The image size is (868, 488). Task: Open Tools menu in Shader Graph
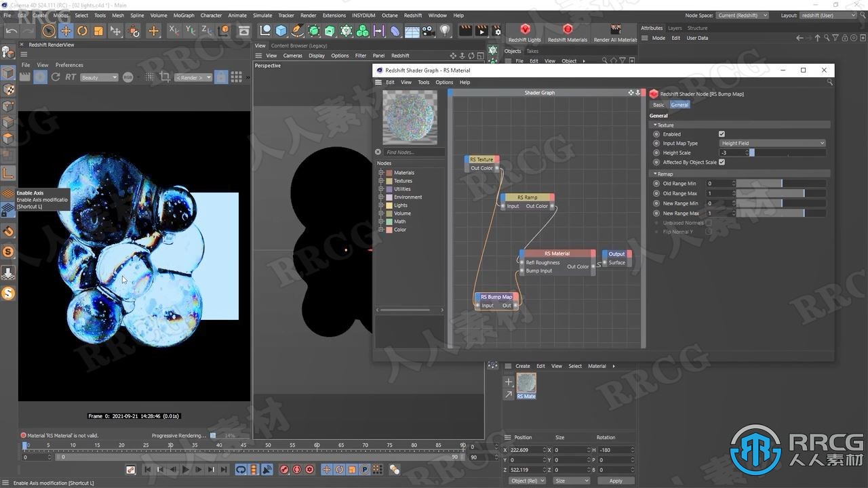423,82
